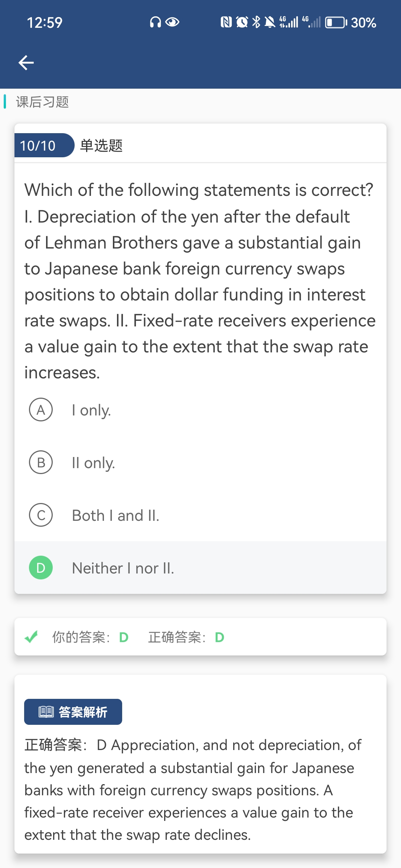Select option C radio circle
This screenshot has height=868, width=401.
tap(41, 515)
